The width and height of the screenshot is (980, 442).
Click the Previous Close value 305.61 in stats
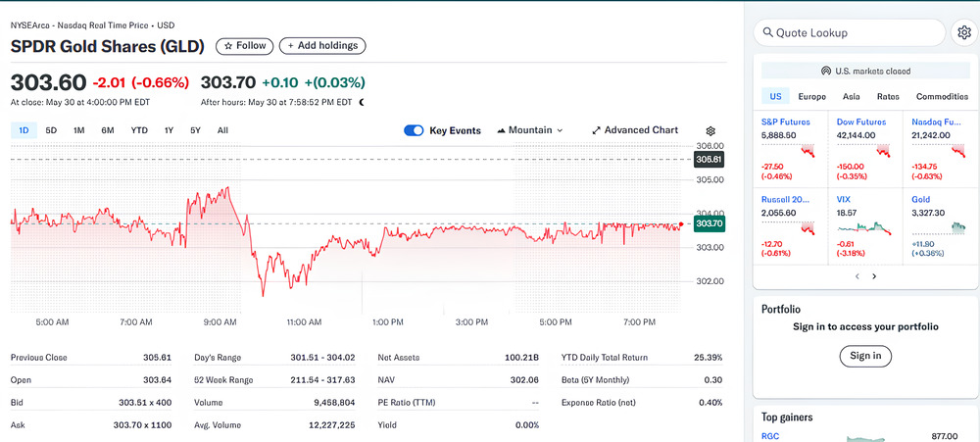[157, 358]
